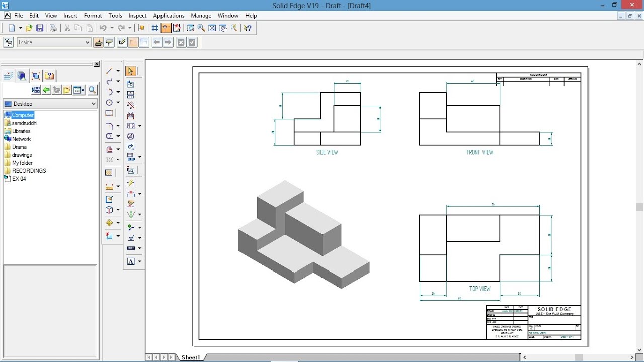Expand the Line tool flyout arrow
The width and height of the screenshot is (644, 362).
[118, 71]
